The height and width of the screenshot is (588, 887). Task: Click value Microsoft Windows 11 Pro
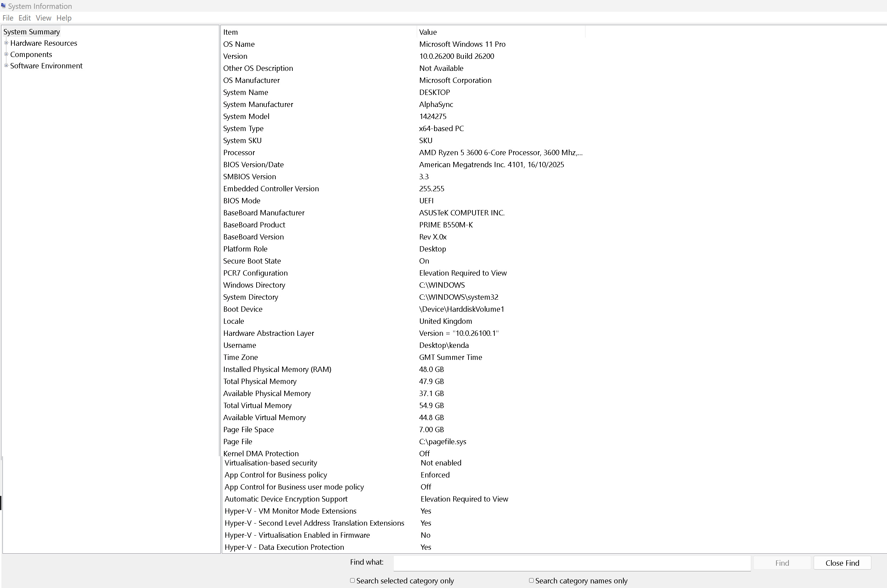[462, 44]
